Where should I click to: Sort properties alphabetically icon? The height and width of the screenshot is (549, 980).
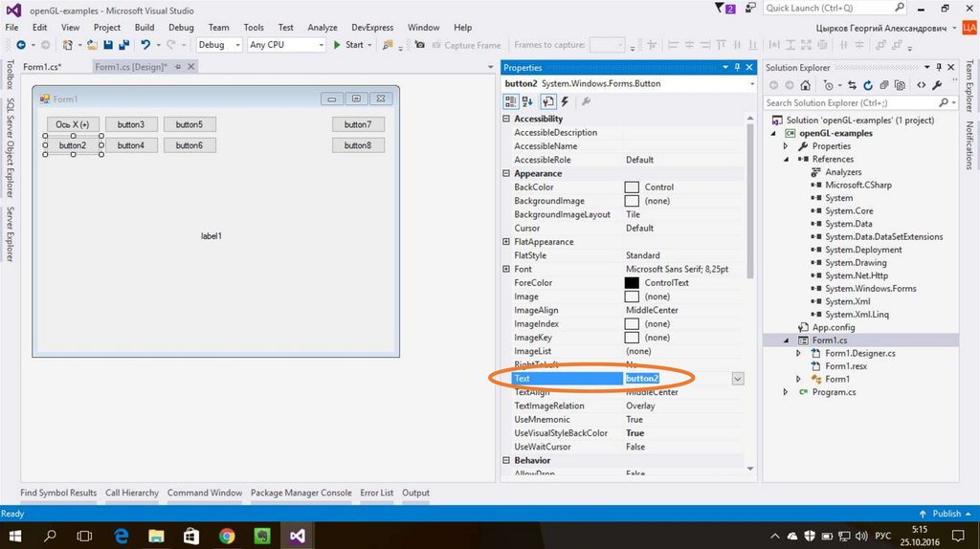click(x=527, y=101)
